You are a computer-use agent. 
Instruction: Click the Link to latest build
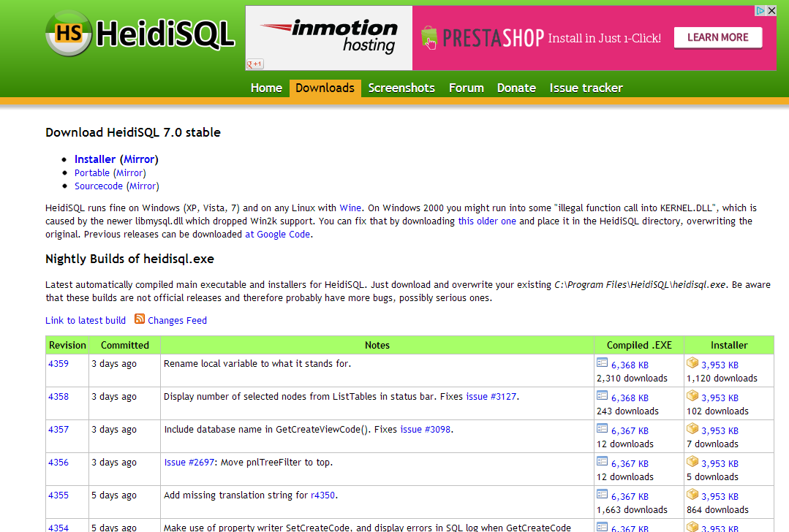pyautogui.click(x=86, y=320)
